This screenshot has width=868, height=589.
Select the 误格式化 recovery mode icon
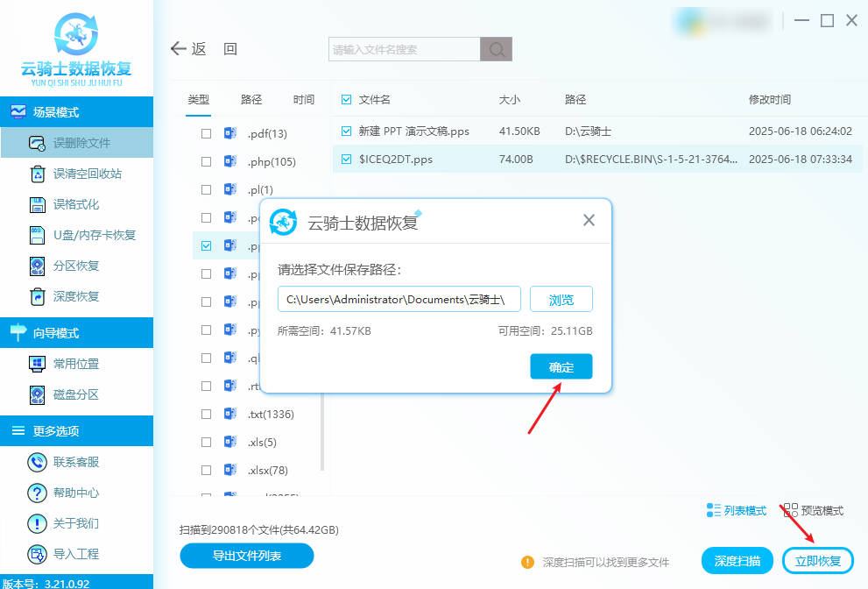point(37,204)
